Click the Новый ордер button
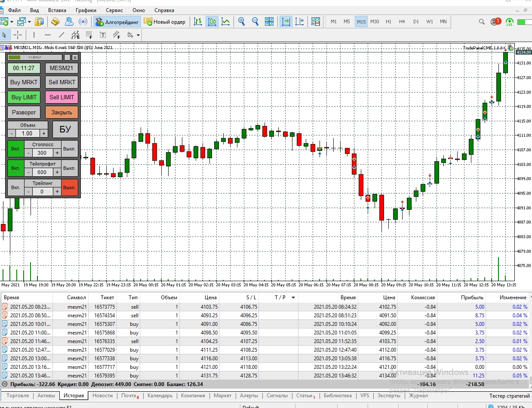 [165, 21]
